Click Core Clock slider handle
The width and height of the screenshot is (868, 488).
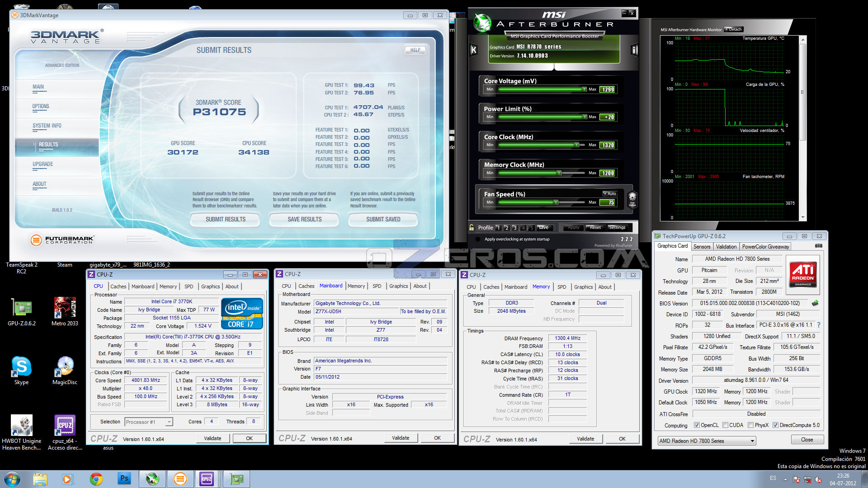point(577,145)
